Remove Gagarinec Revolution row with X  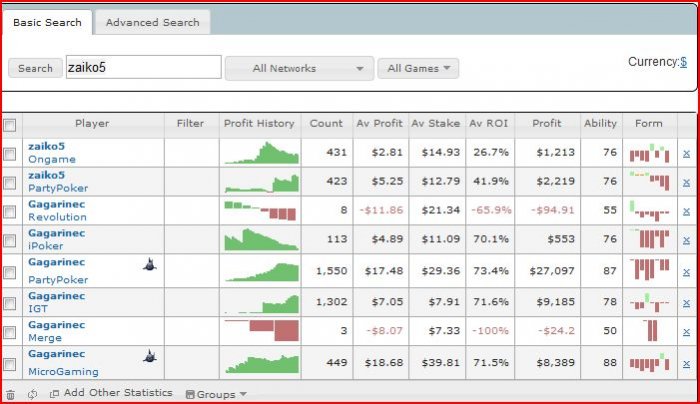tap(687, 211)
